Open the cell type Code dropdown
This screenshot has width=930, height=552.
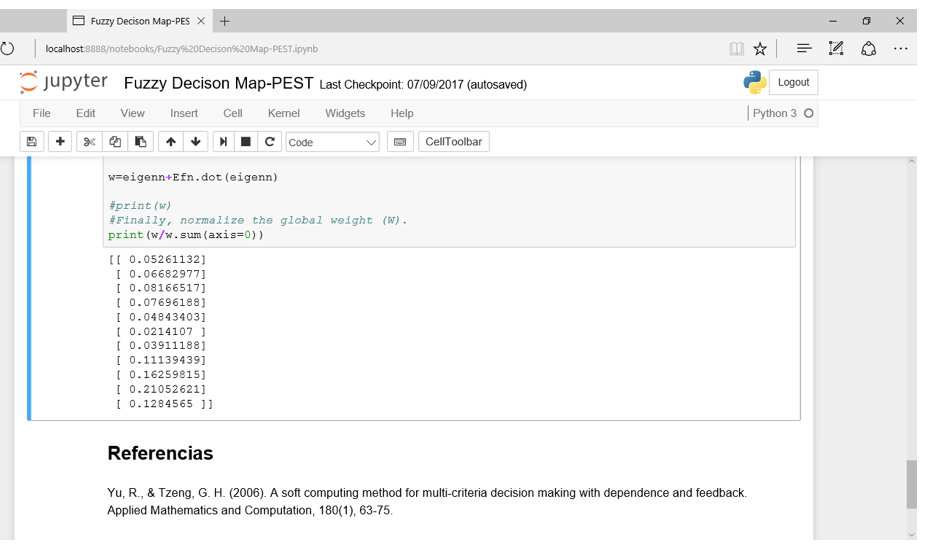point(332,142)
